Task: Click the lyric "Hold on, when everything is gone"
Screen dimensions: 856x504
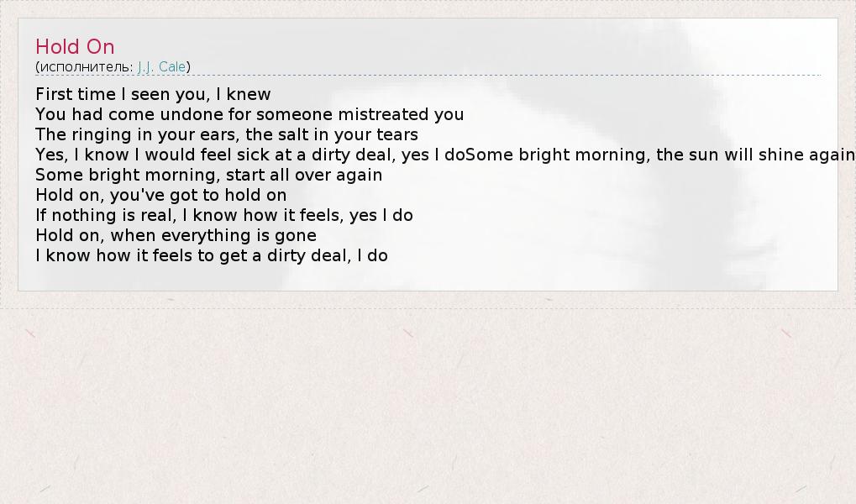Action: pyautogui.click(x=176, y=235)
